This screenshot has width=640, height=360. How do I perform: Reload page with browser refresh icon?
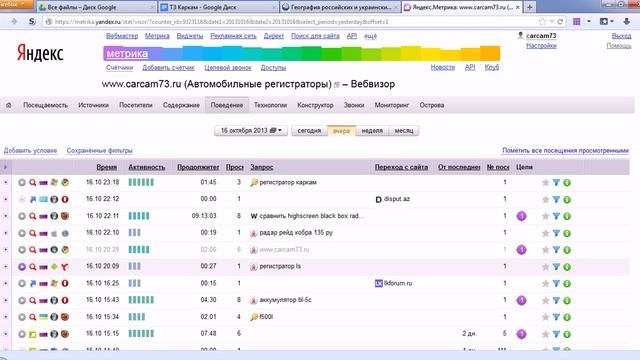click(560, 22)
